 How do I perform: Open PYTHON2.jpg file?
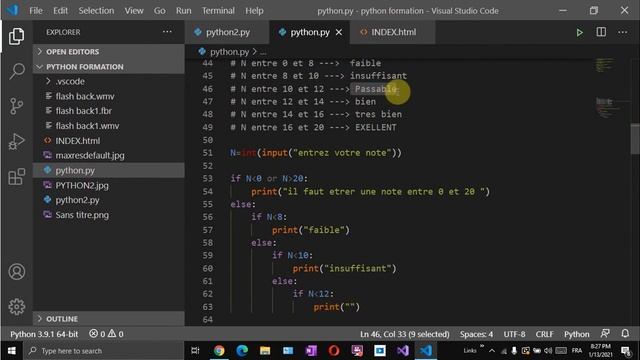[x=109, y=185]
